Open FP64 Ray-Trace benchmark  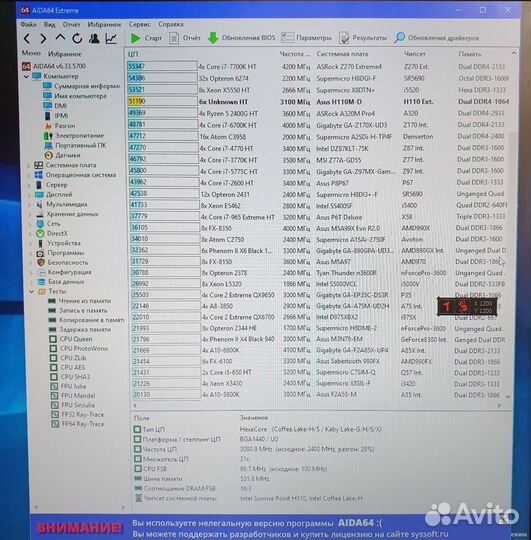click(x=77, y=424)
